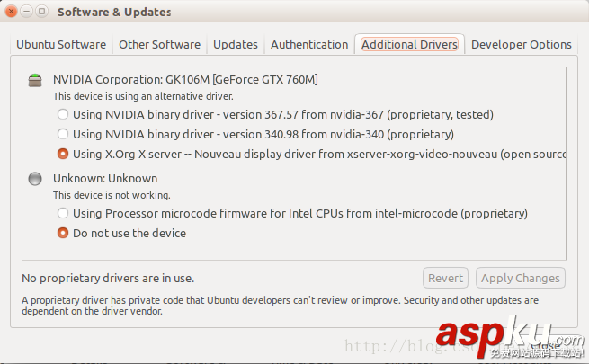The width and height of the screenshot is (589, 364).
Task: Pick the 'Do not use the device' option
Action: tap(63, 234)
